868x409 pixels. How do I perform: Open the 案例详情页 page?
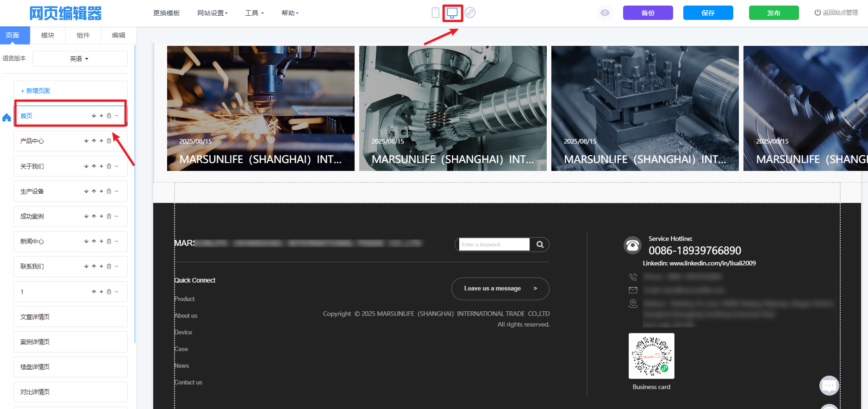click(70, 342)
